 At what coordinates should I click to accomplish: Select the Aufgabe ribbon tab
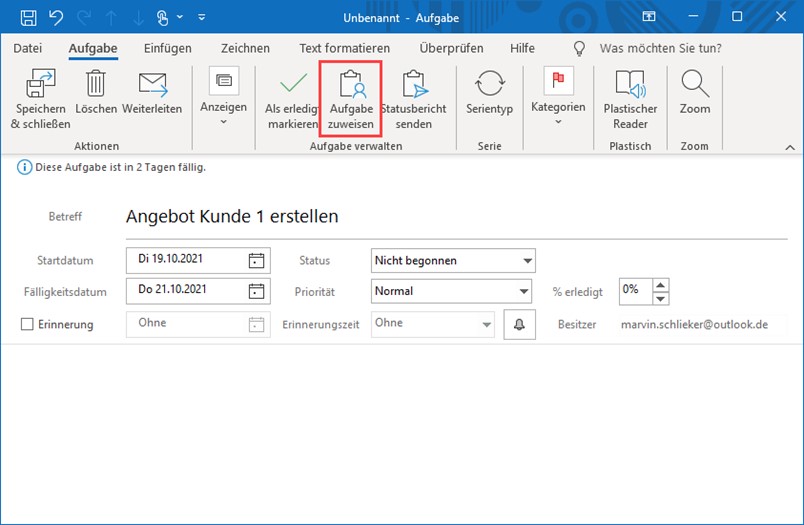point(93,48)
